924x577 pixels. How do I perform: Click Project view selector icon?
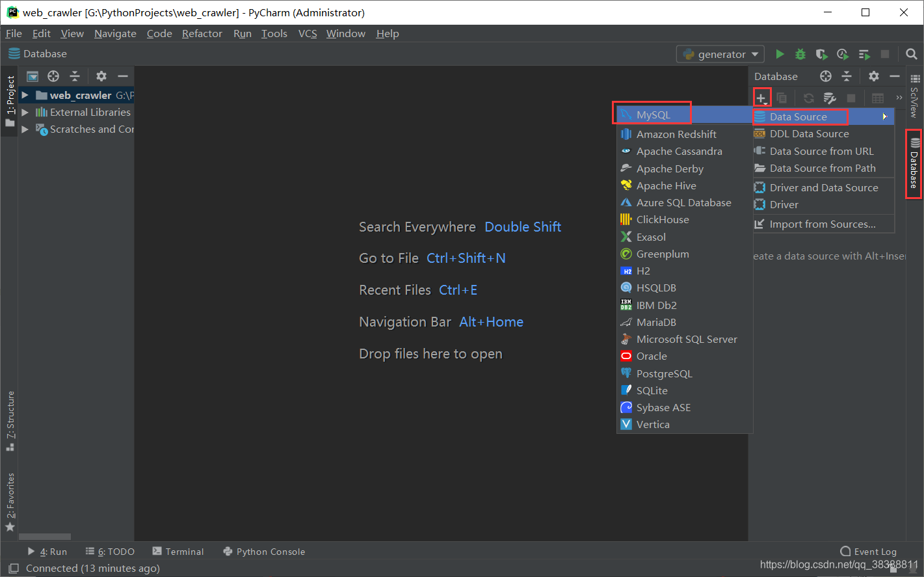pos(32,76)
